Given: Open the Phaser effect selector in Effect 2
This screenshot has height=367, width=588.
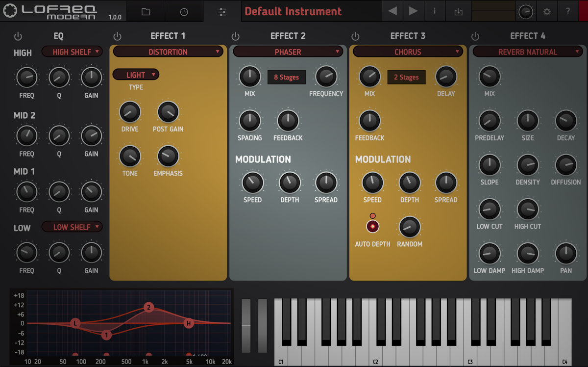Looking at the screenshot, I should coord(288,52).
